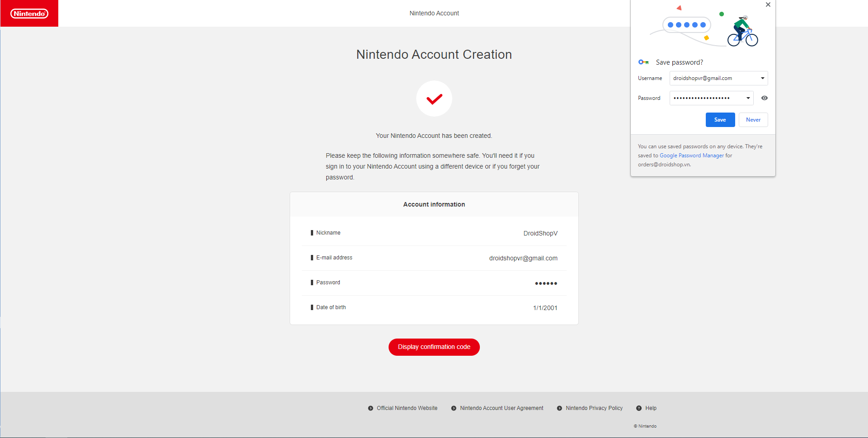Click the key icon beside Save password

643,62
